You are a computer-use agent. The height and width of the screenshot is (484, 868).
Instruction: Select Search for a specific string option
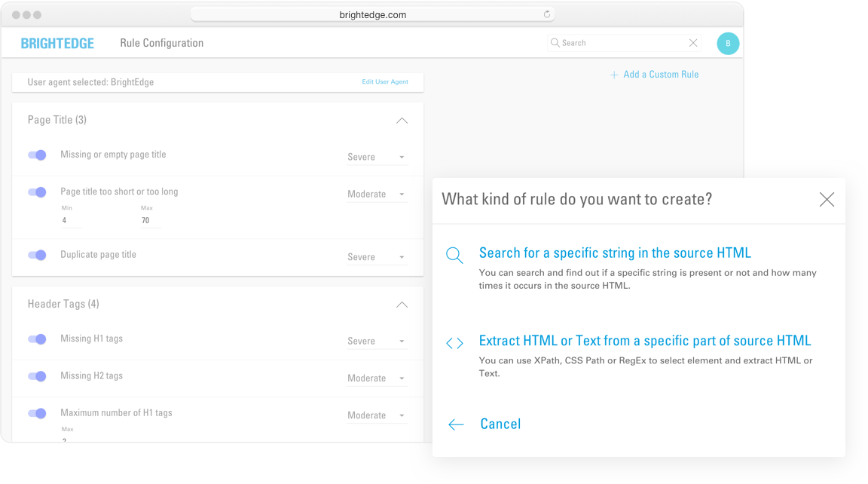click(615, 253)
